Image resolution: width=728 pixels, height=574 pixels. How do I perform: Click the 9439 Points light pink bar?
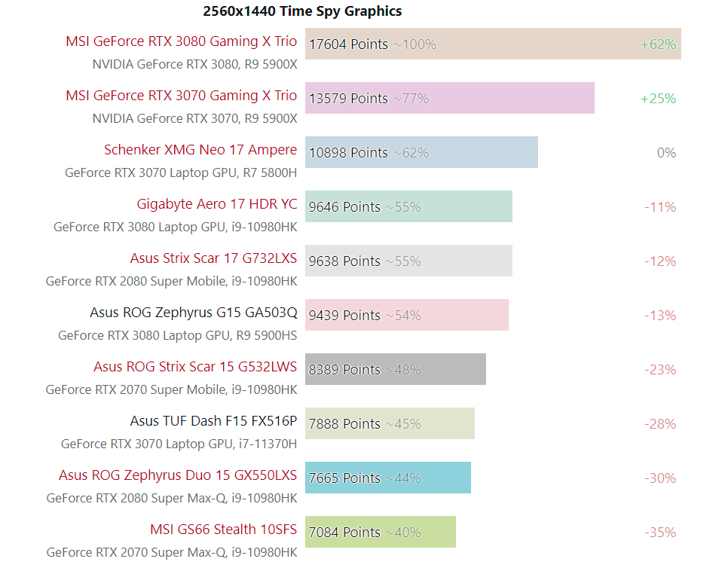406,315
